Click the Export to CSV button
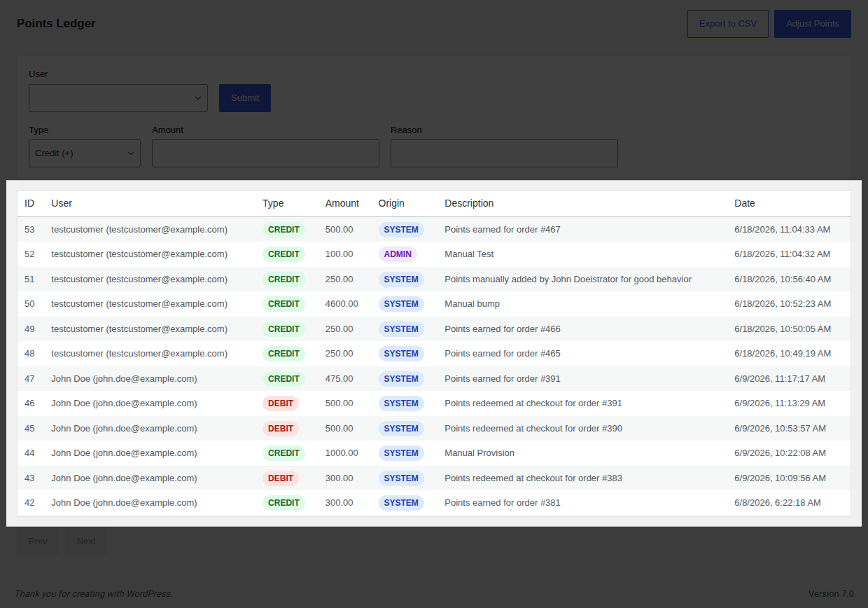Screen dimensions: 868x608 tap(728, 23)
